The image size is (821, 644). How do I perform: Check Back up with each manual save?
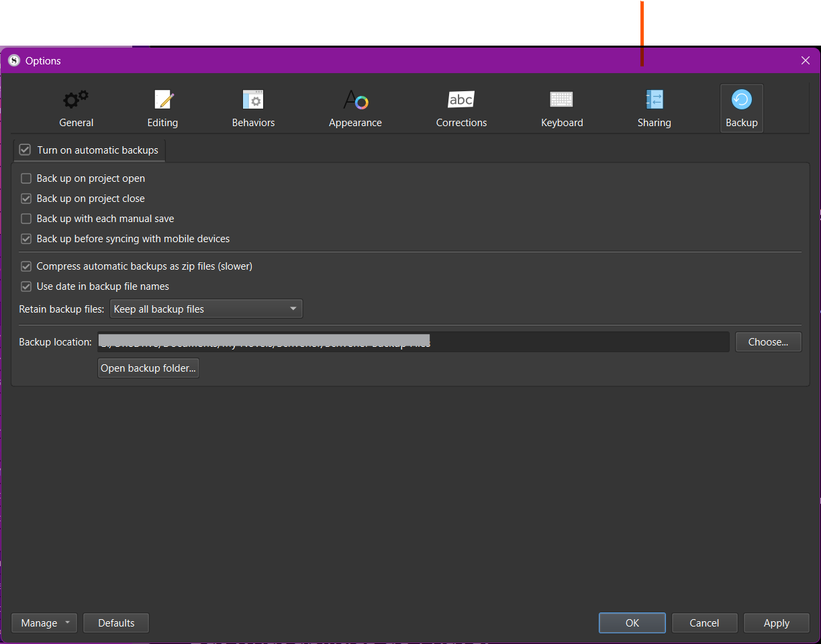click(x=27, y=219)
